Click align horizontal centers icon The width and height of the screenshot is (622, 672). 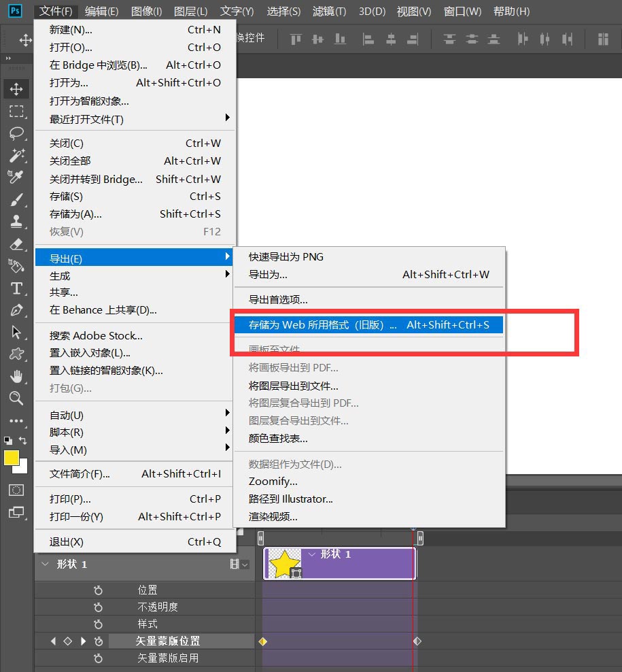point(391,39)
